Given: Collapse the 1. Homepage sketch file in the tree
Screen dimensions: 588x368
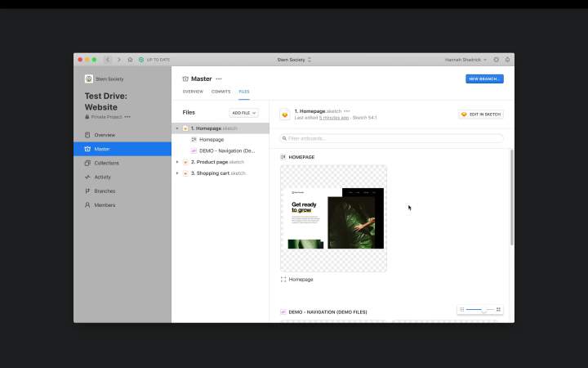Looking at the screenshot, I should 177,128.
